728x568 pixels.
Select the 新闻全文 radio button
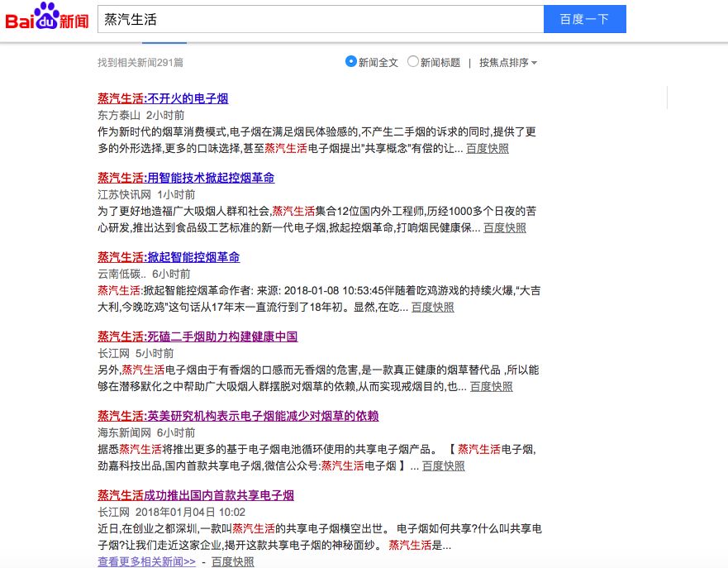point(350,61)
